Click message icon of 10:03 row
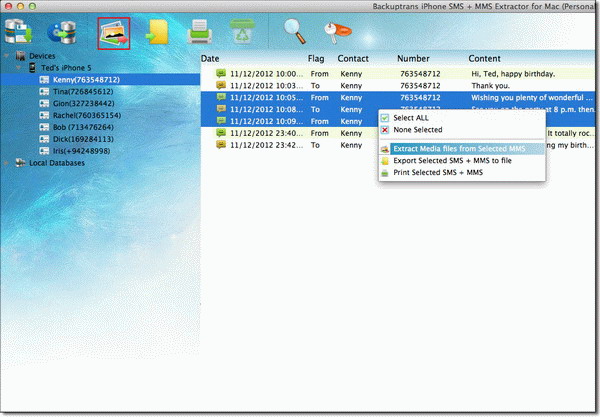The width and height of the screenshot is (600, 417). click(x=221, y=85)
